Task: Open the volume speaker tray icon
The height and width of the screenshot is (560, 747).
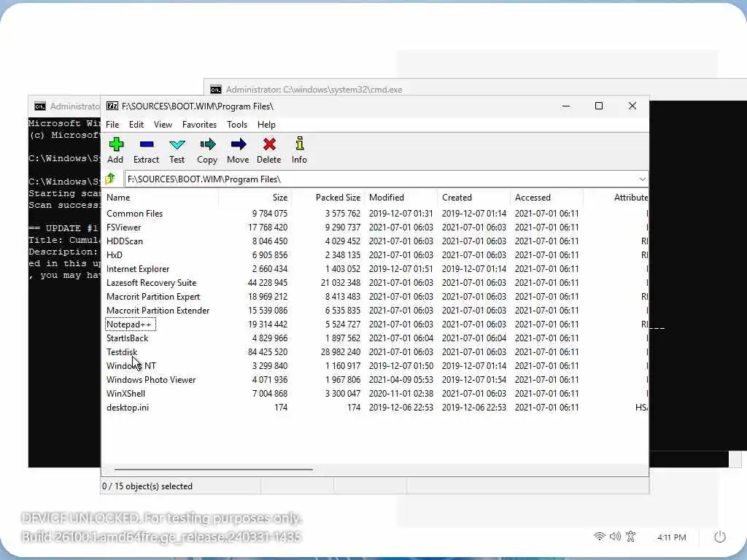Action: coord(615,537)
